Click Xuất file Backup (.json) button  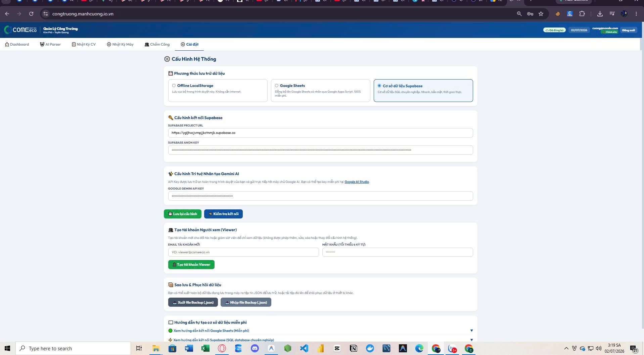point(193,302)
